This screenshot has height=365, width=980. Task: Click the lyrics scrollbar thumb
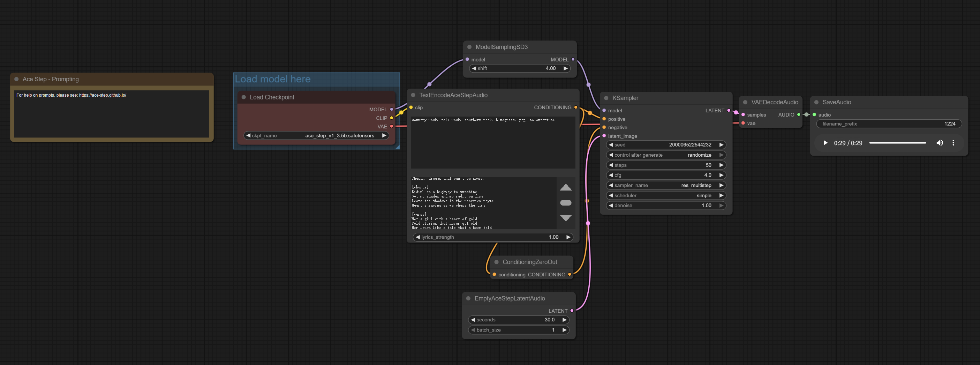tap(566, 203)
